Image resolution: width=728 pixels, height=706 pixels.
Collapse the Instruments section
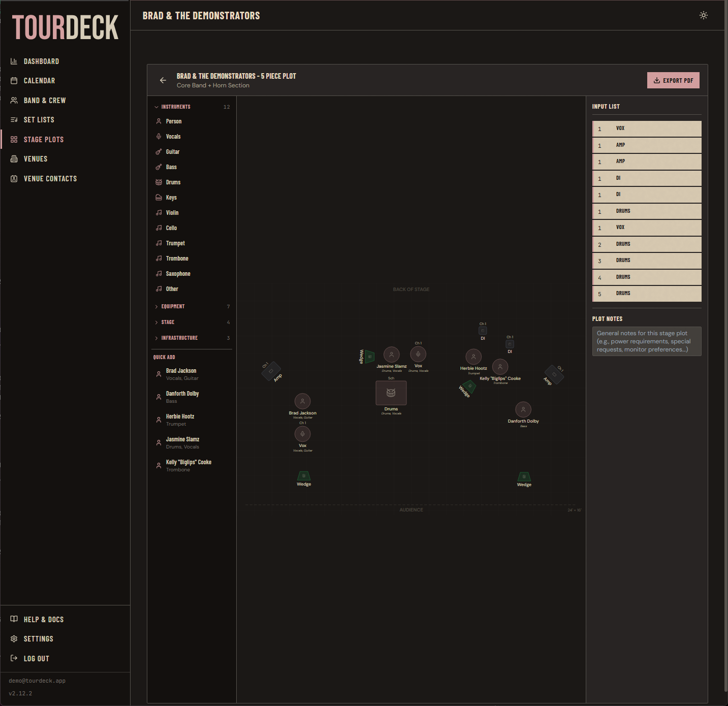tap(156, 107)
